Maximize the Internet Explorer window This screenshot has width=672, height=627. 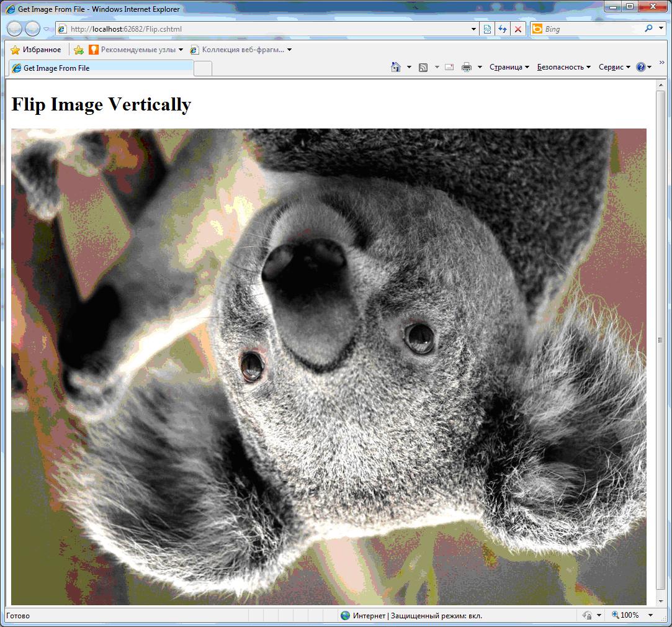click(x=630, y=6)
